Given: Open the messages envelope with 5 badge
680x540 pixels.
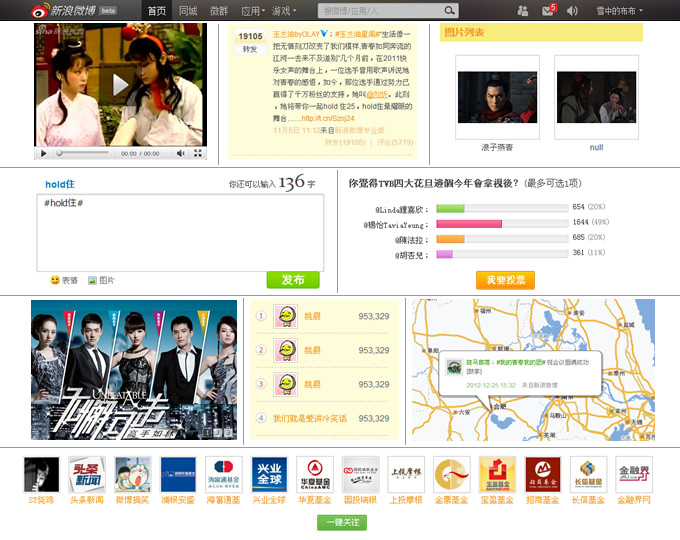Looking at the screenshot, I should click(x=549, y=10).
